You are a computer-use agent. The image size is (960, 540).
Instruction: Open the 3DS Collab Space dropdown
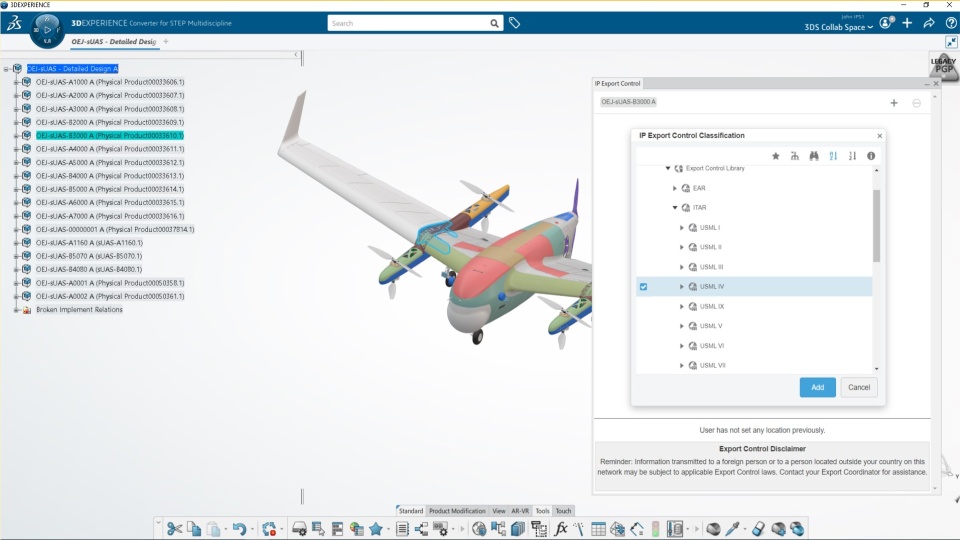click(838, 27)
